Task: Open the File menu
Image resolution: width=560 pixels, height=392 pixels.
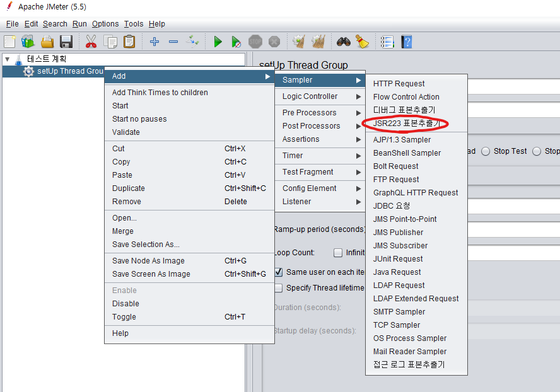Action: tap(12, 24)
